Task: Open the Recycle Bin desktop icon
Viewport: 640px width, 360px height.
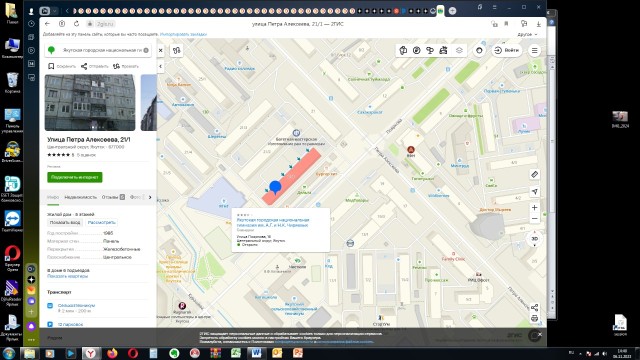Action: pyautogui.click(x=12, y=82)
